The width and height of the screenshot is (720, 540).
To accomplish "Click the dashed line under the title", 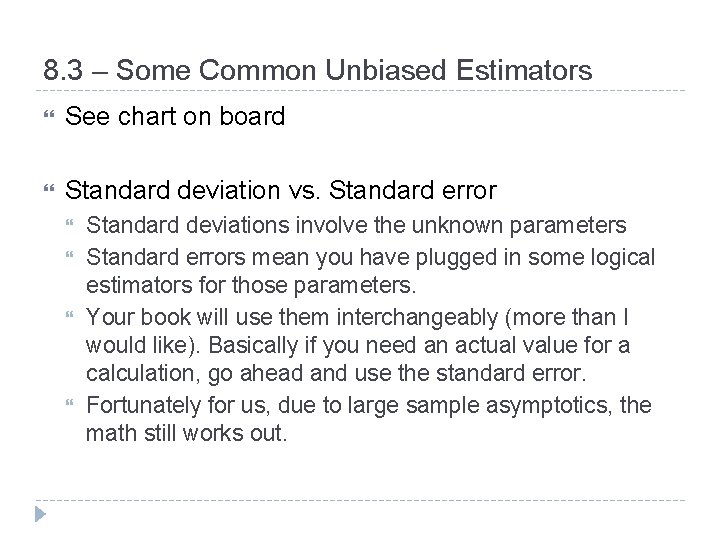I will 360,91.
